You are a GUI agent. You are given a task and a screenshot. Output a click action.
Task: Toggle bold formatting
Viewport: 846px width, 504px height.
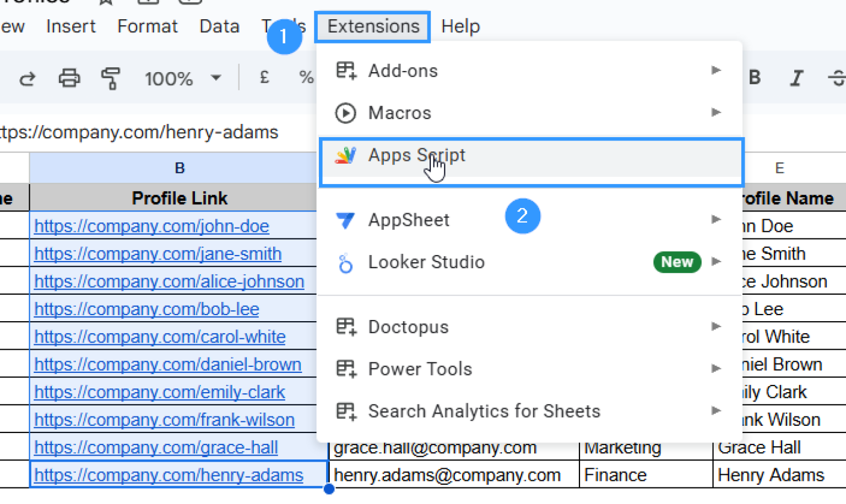point(755,77)
